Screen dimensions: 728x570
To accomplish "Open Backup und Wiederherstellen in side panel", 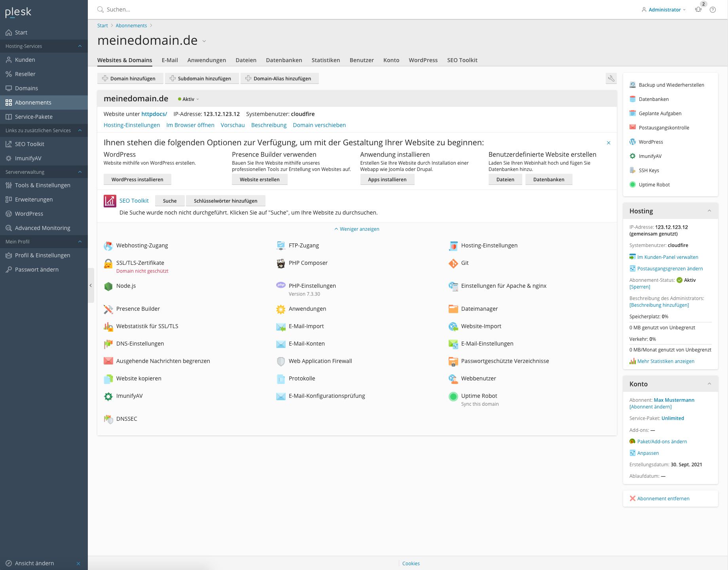I will point(671,85).
